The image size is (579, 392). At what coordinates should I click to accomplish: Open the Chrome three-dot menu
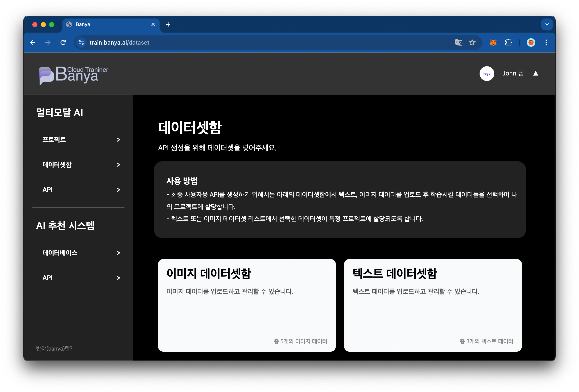546,43
